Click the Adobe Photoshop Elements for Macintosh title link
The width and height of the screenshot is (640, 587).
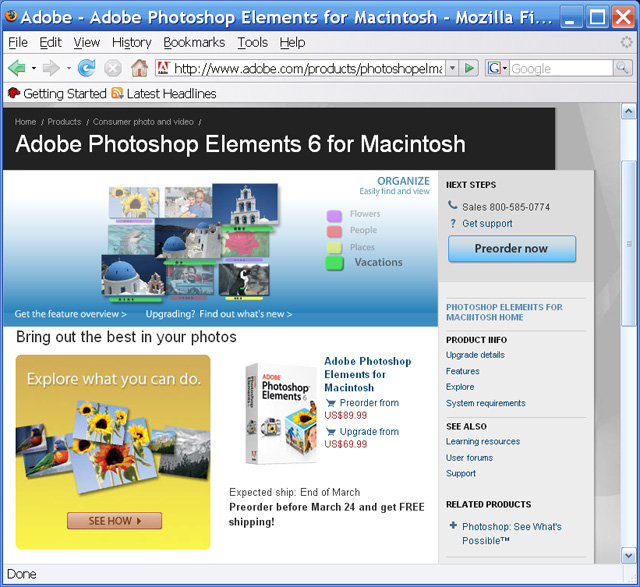[367, 374]
